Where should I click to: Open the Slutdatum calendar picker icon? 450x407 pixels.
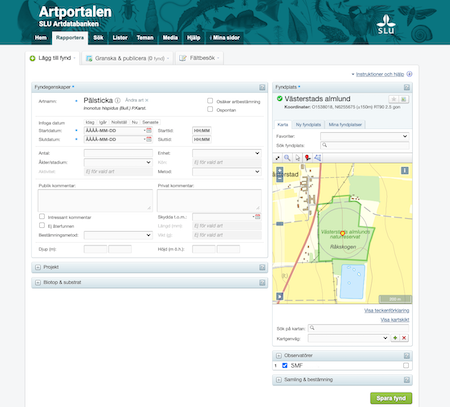(x=149, y=139)
